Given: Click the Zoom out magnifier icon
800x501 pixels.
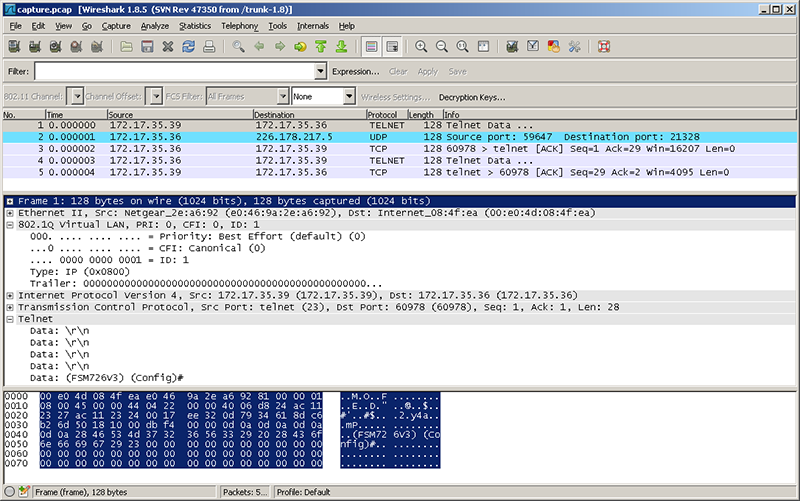Looking at the screenshot, I should [x=442, y=47].
